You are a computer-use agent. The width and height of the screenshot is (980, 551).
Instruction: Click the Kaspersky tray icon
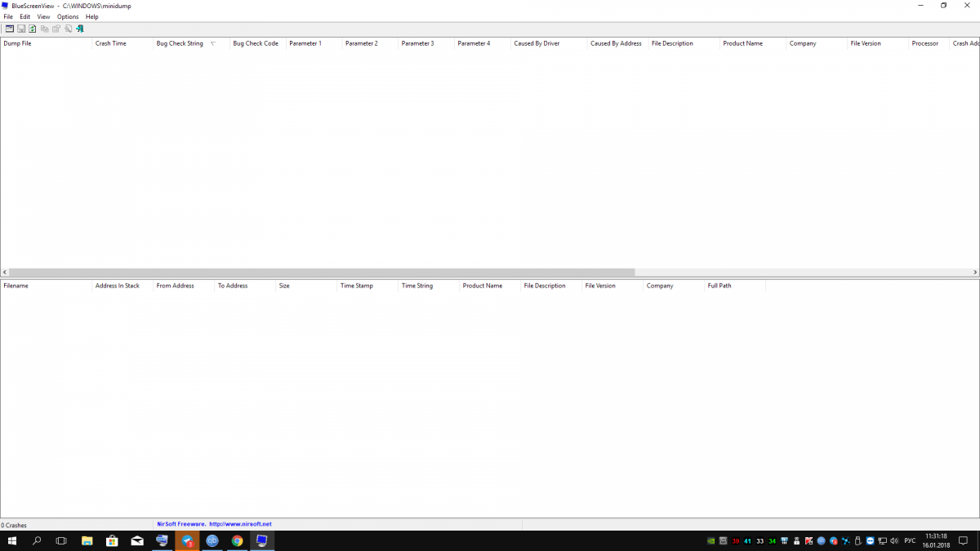808,540
